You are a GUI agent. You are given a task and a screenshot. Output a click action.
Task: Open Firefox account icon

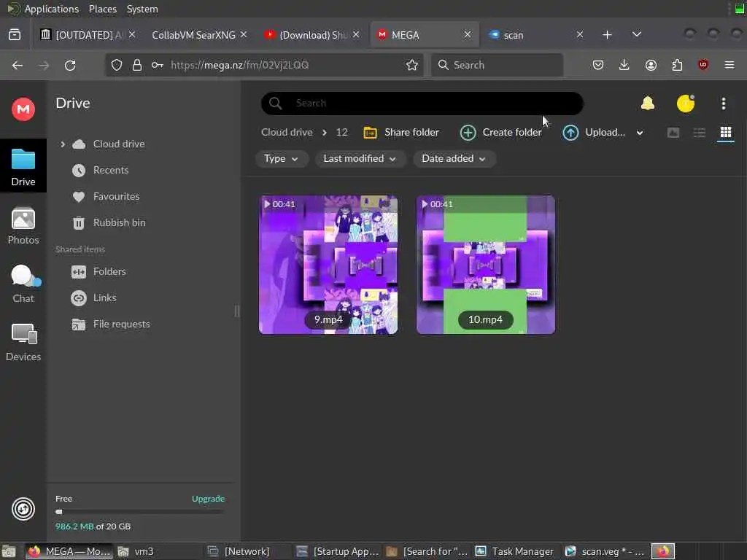click(x=651, y=65)
